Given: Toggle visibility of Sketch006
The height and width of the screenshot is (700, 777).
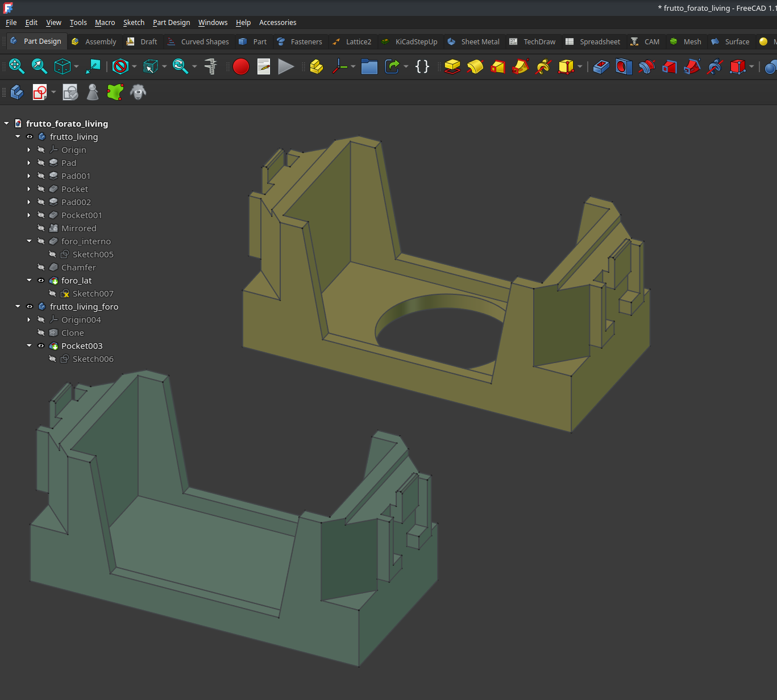Looking at the screenshot, I should click(x=52, y=359).
